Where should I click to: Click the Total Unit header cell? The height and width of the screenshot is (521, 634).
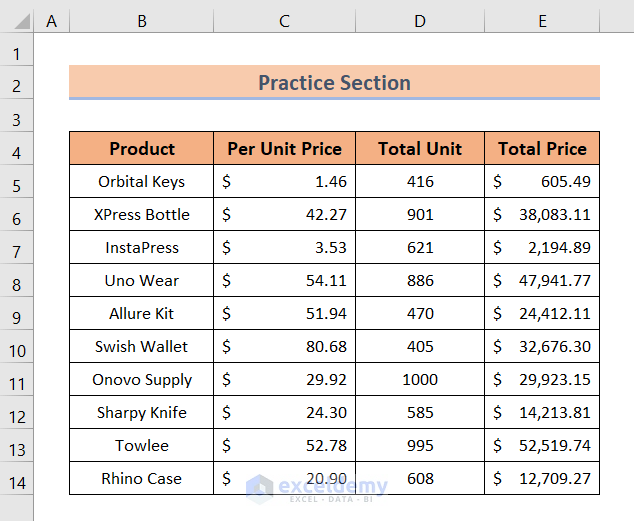click(x=420, y=149)
